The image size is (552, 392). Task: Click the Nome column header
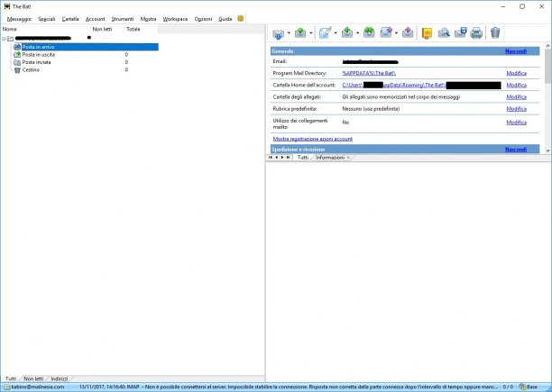45,29
